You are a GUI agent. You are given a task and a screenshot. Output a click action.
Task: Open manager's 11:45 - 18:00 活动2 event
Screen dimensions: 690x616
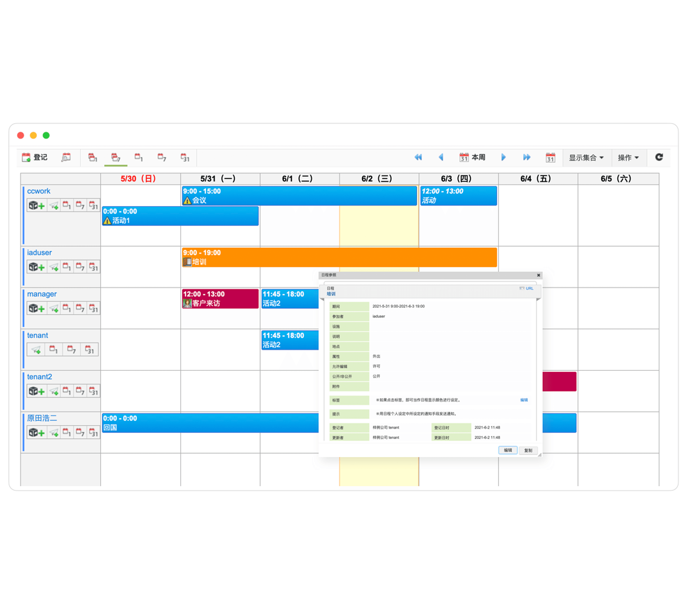tap(290, 299)
